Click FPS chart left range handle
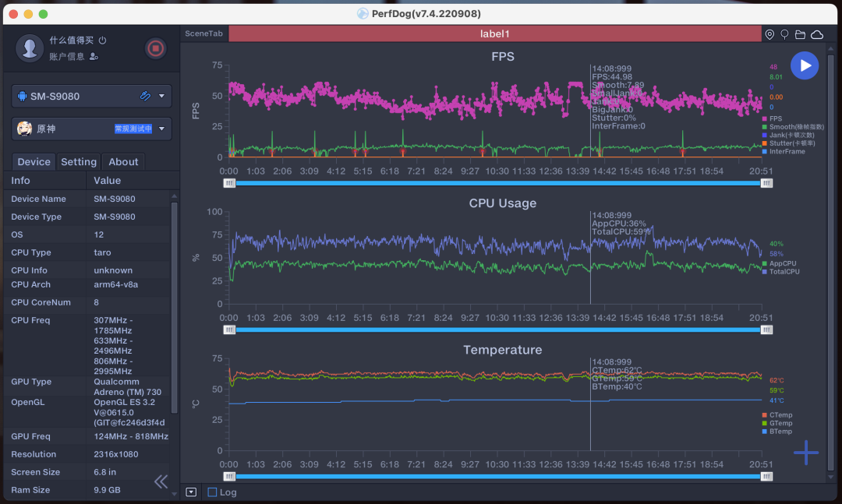 coord(229,183)
